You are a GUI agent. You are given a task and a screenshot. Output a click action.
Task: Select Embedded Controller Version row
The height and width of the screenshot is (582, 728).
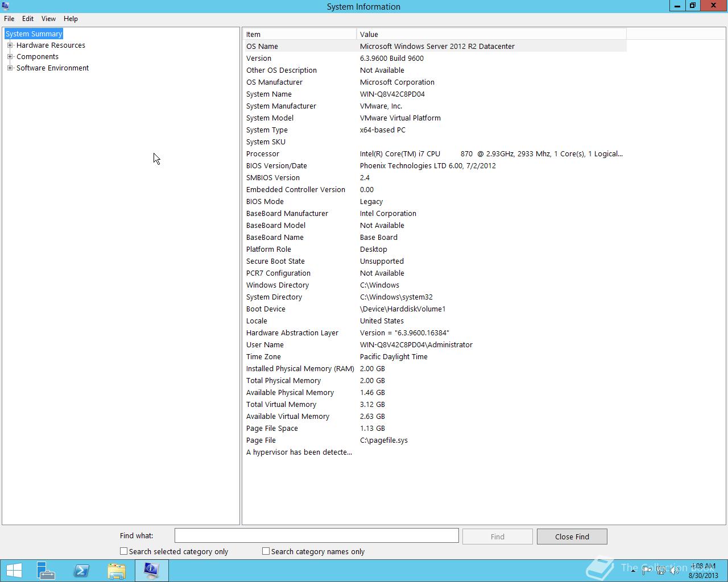435,189
